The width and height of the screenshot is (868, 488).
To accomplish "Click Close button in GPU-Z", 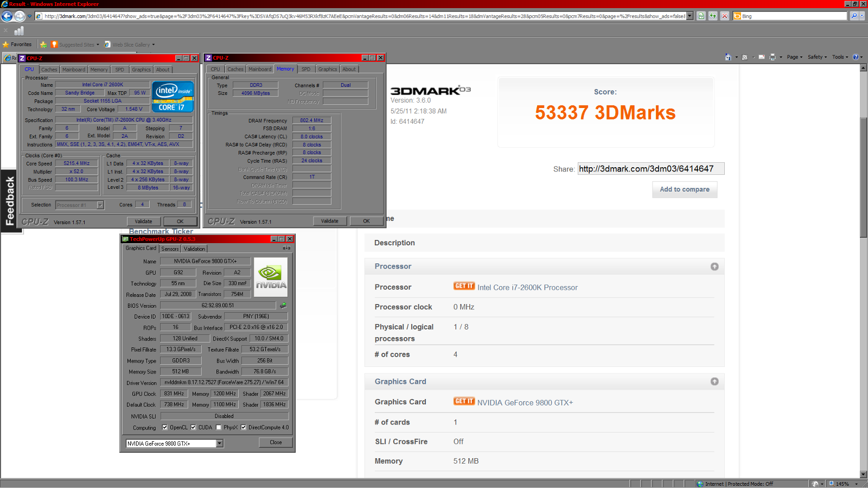I will [x=276, y=442].
